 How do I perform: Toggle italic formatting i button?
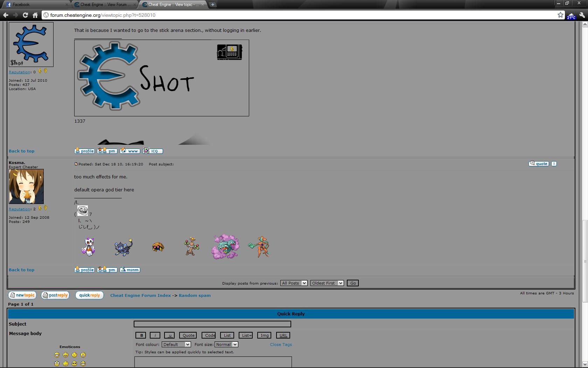155,335
